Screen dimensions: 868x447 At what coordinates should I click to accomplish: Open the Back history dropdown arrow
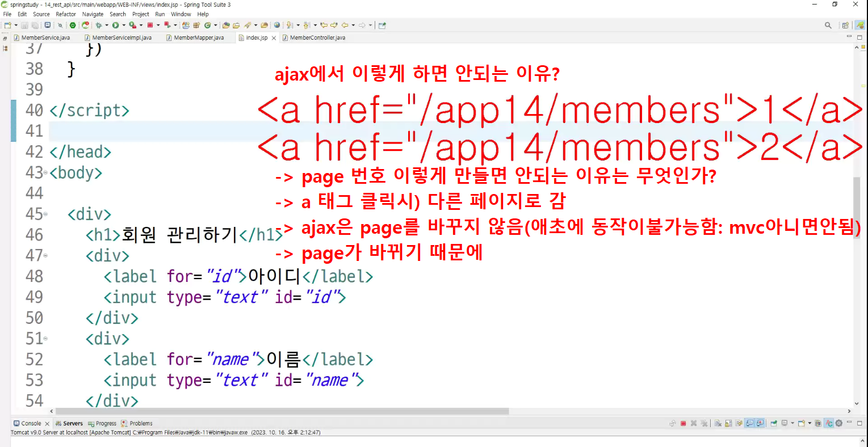click(353, 25)
